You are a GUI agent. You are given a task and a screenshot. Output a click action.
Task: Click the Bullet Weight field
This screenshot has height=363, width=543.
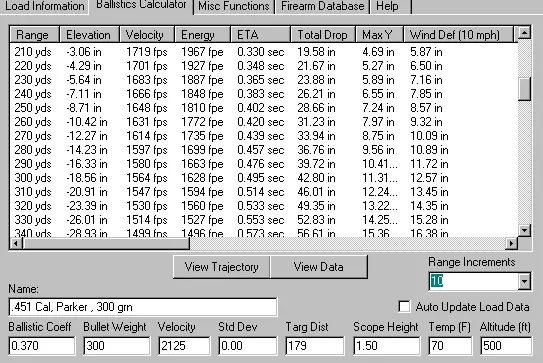click(117, 346)
